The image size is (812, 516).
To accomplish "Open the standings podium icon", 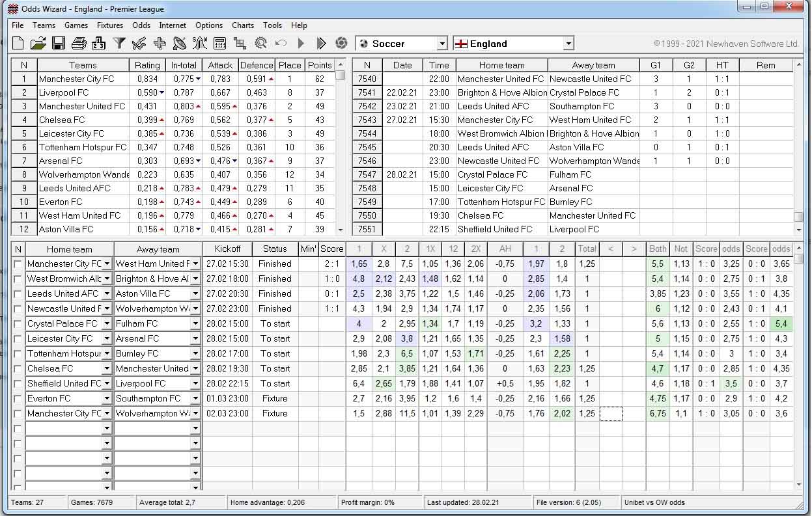I will coord(99,44).
